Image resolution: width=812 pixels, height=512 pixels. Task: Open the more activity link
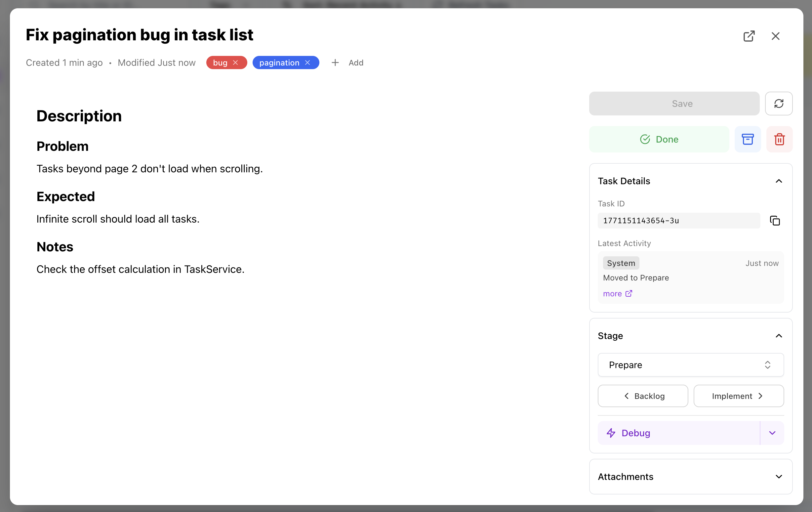click(x=613, y=293)
